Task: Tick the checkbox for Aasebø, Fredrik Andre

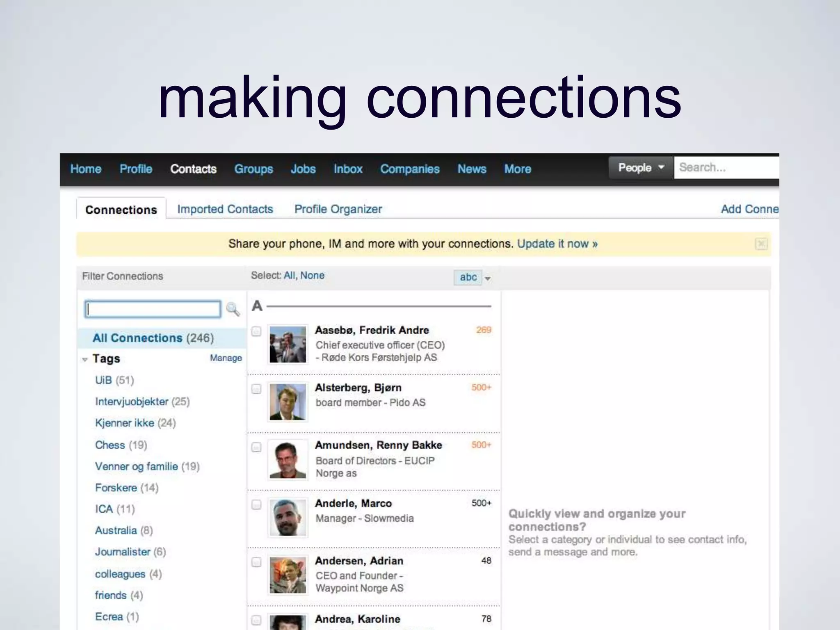Action: (256, 331)
